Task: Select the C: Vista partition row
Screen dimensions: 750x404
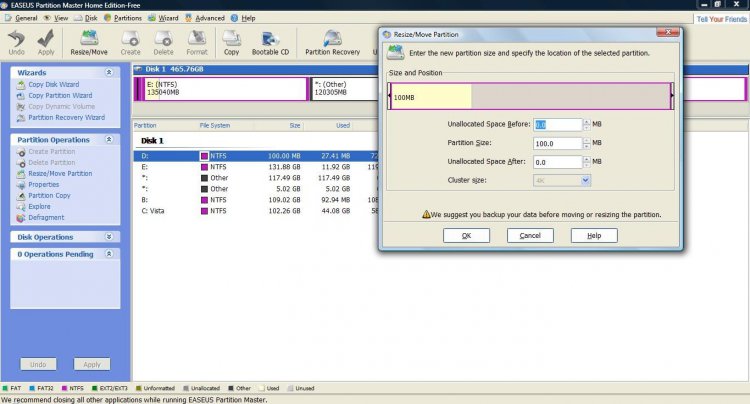Action: tap(256, 210)
